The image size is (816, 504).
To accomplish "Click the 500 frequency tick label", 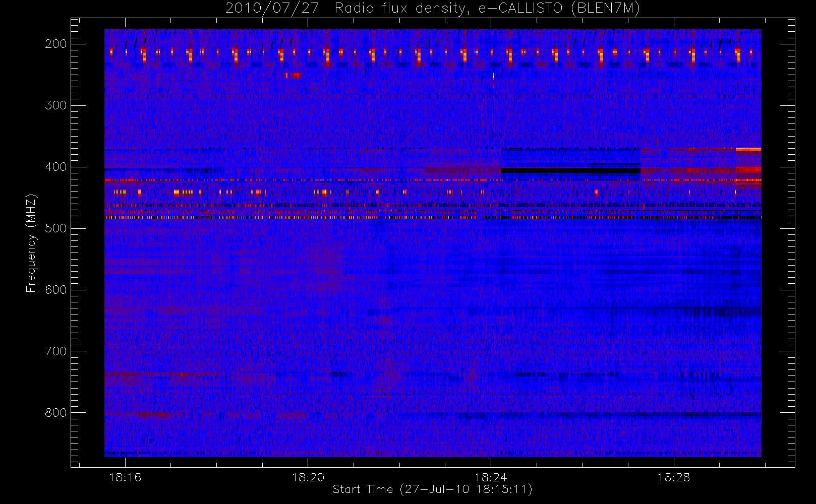I will pyautogui.click(x=56, y=228).
